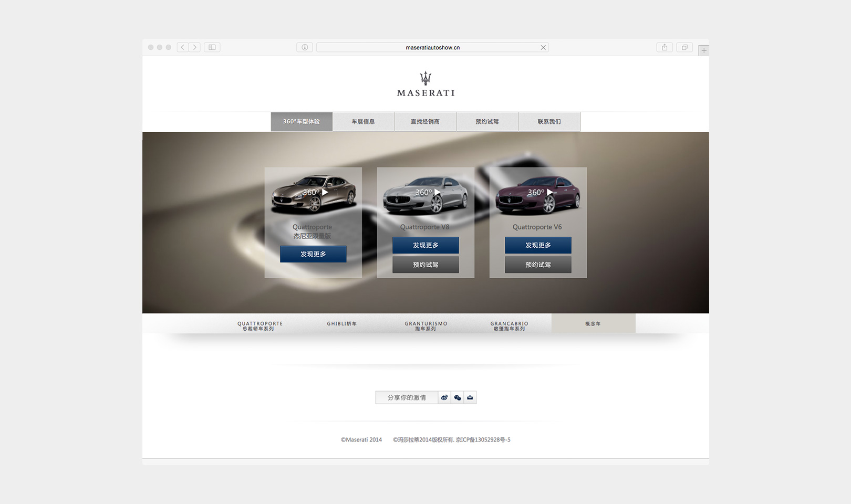
Task: Play 360° view on Quattroporte V6
Action: pos(541,192)
